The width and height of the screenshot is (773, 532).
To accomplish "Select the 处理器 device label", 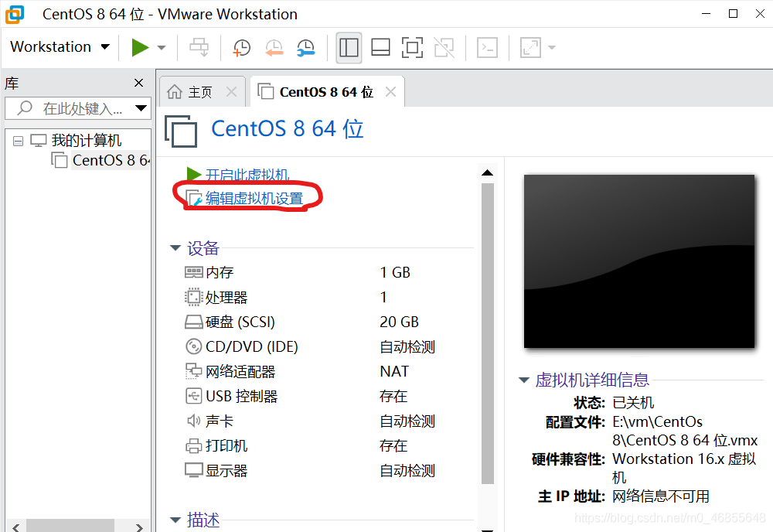I will click(226, 297).
